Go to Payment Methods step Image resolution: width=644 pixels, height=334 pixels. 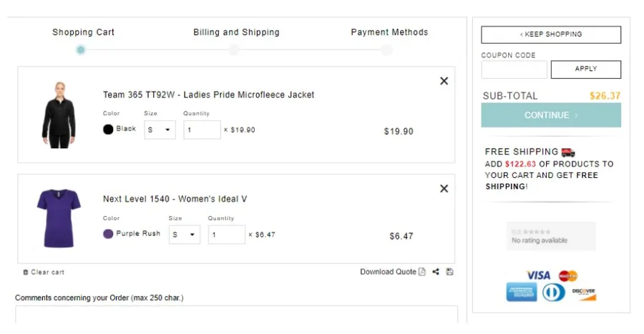coord(387,49)
